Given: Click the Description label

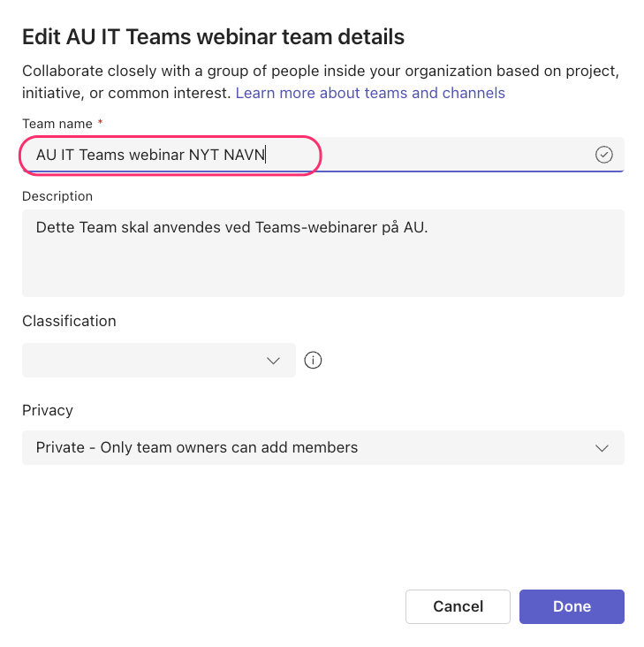Looking at the screenshot, I should (x=57, y=196).
